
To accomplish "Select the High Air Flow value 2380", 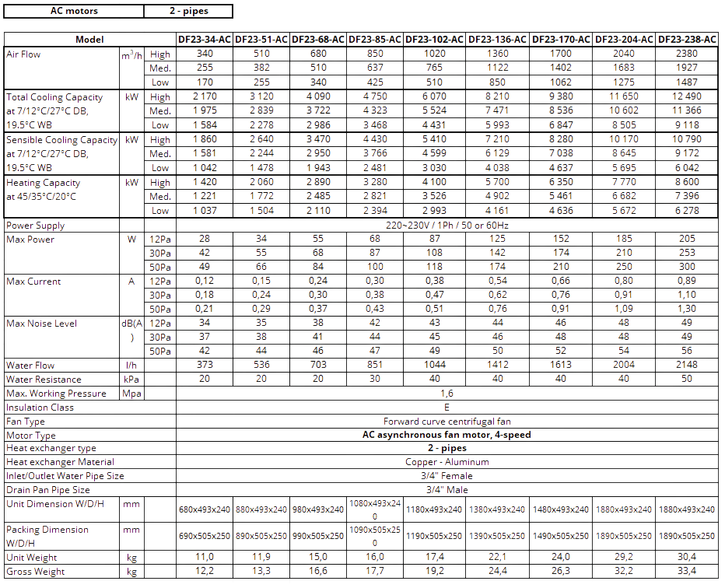I will click(687, 54).
